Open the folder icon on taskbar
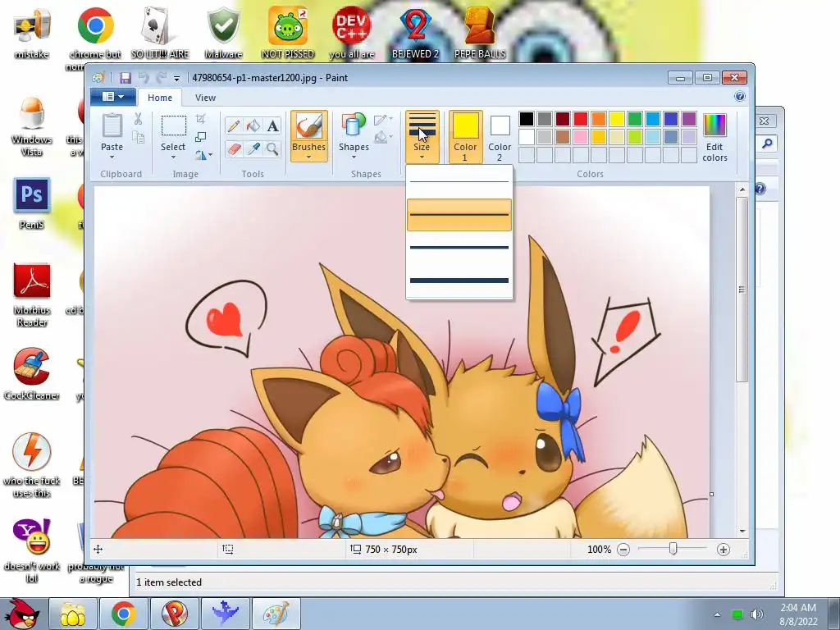Screen dimensions: 840x630 [x=73, y=614]
